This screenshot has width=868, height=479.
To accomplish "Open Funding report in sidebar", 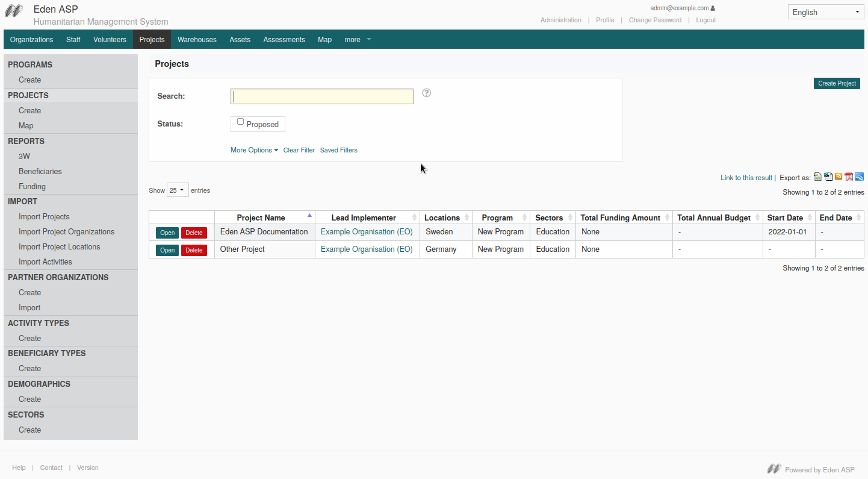I will click(32, 186).
